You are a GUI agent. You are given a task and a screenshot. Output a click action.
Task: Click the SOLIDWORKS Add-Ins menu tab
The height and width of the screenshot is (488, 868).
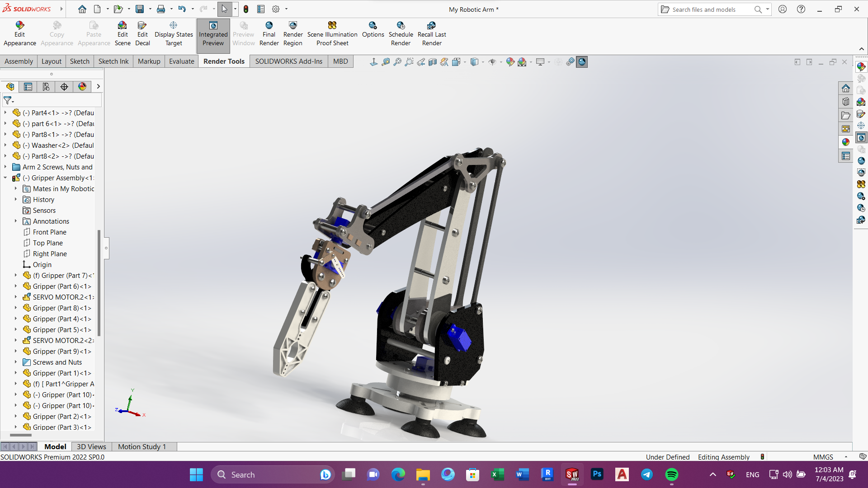(288, 61)
